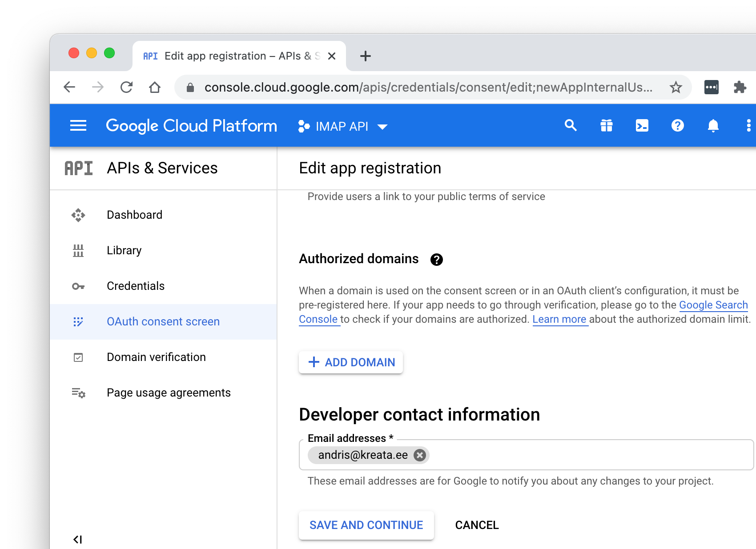Reload the page
Viewport: 756px width, 549px height.
pyautogui.click(x=126, y=87)
